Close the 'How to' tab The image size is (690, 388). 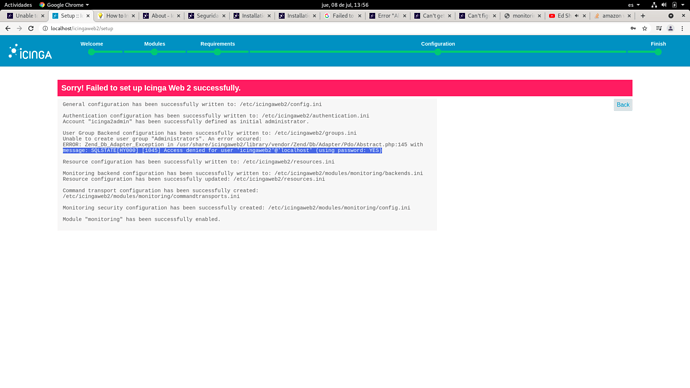point(133,15)
